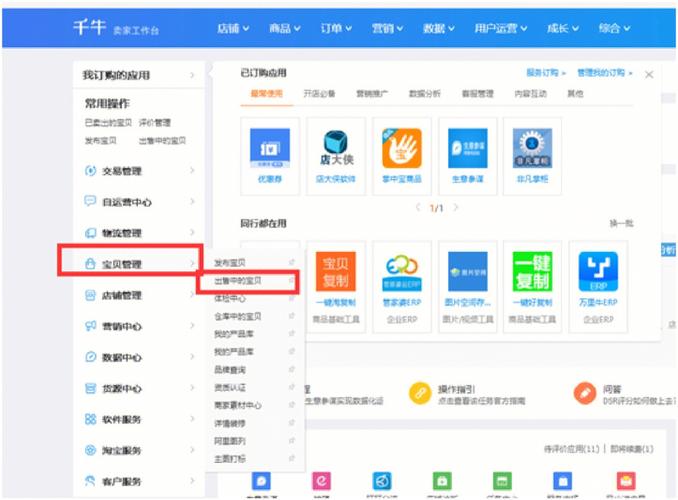Click the 服务订购 link
Image resolution: width=678 pixels, height=500 pixels.
(546, 73)
